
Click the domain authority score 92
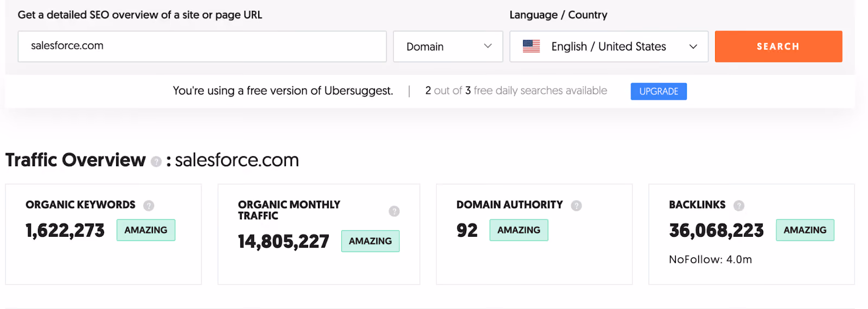click(467, 230)
